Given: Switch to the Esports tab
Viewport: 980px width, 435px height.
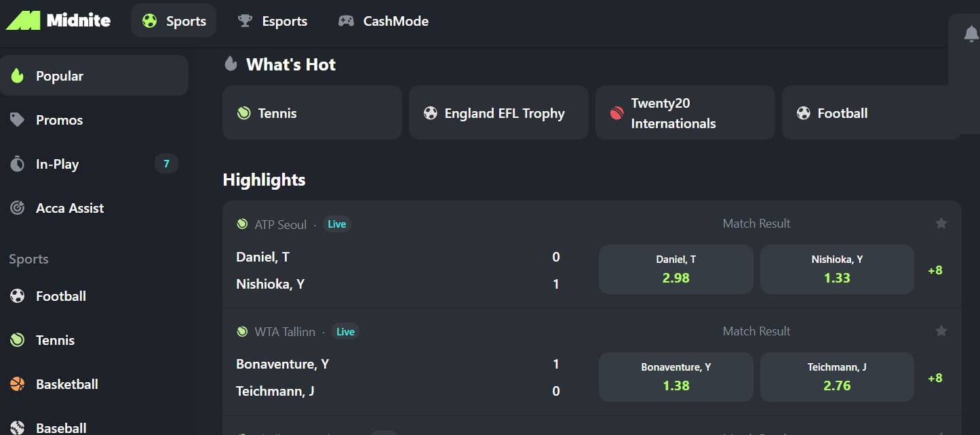Looking at the screenshot, I should coord(273,21).
